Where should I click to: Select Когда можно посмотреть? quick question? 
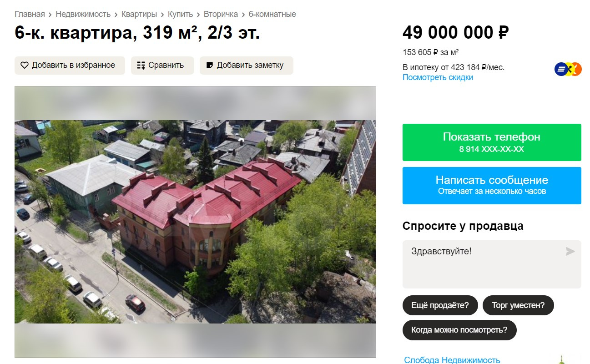point(459,330)
